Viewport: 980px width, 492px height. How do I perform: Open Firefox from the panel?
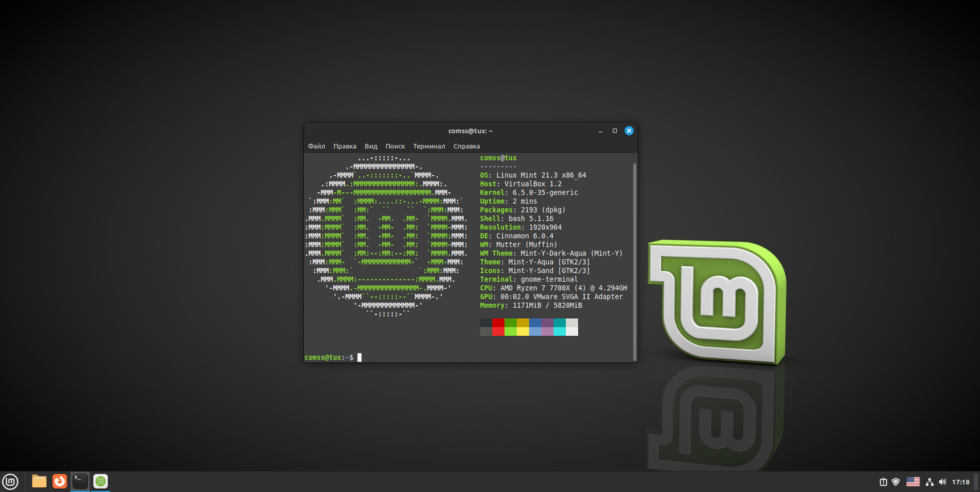click(x=59, y=482)
